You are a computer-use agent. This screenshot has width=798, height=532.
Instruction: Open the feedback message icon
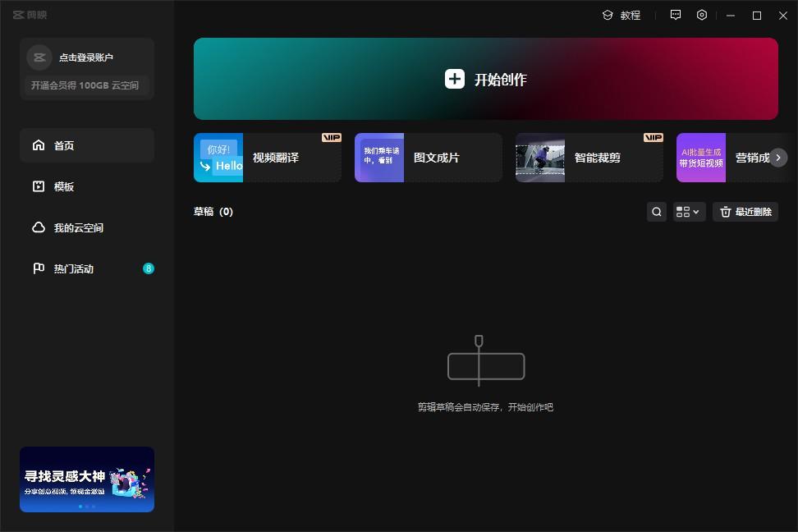[x=676, y=15]
